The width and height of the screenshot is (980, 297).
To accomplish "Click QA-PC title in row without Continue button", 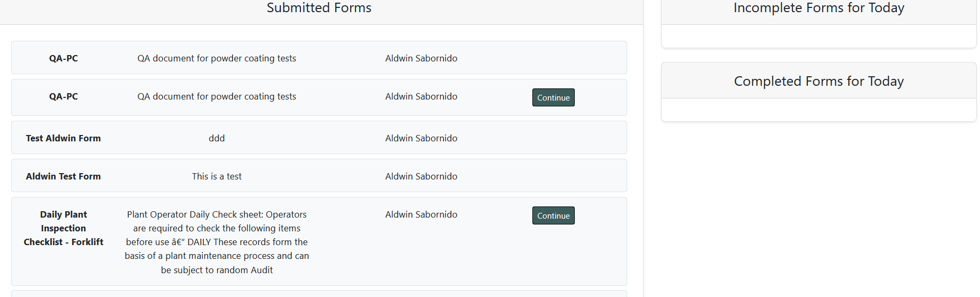I will [63, 58].
